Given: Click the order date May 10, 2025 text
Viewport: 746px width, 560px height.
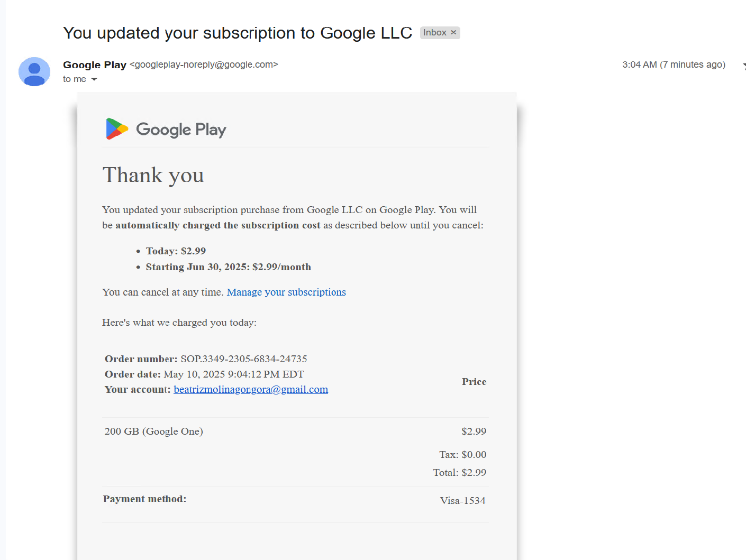Looking at the screenshot, I should click(233, 374).
